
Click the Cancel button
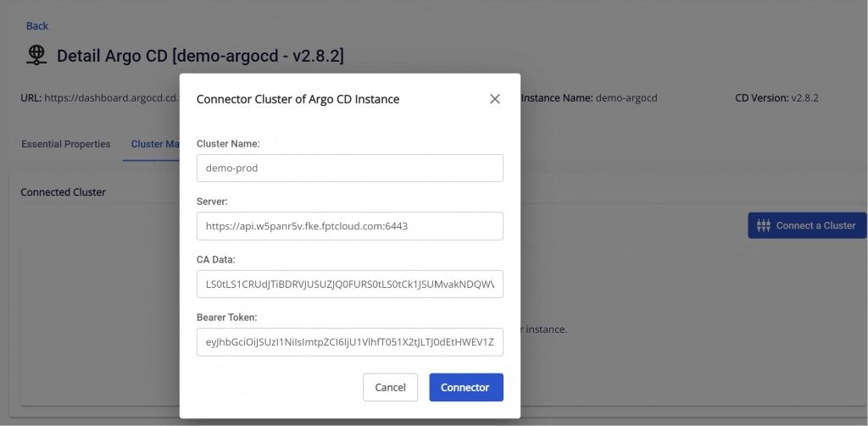tap(390, 387)
